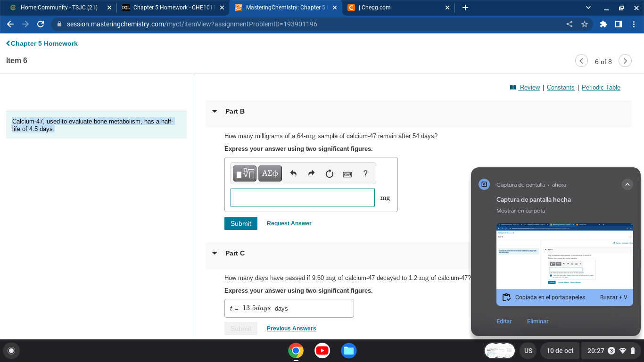
Task: Undo last entry in answer editor
Action: (x=293, y=173)
